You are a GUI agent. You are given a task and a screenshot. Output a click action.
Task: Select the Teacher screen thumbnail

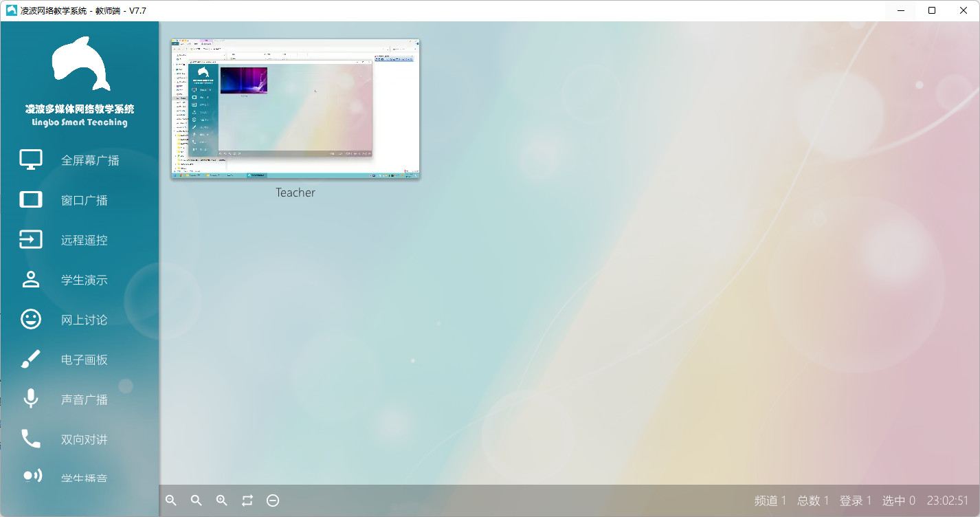pos(296,109)
